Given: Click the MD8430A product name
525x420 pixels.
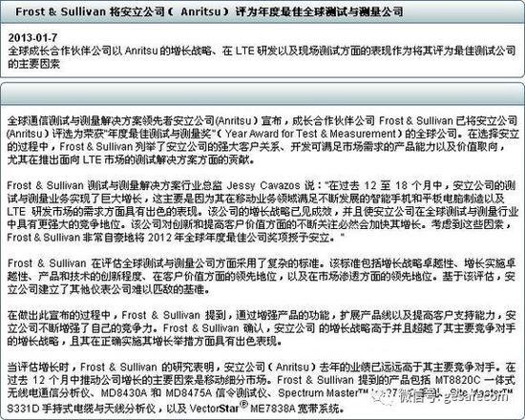Looking at the screenshot, I should (x=123, y=393).
